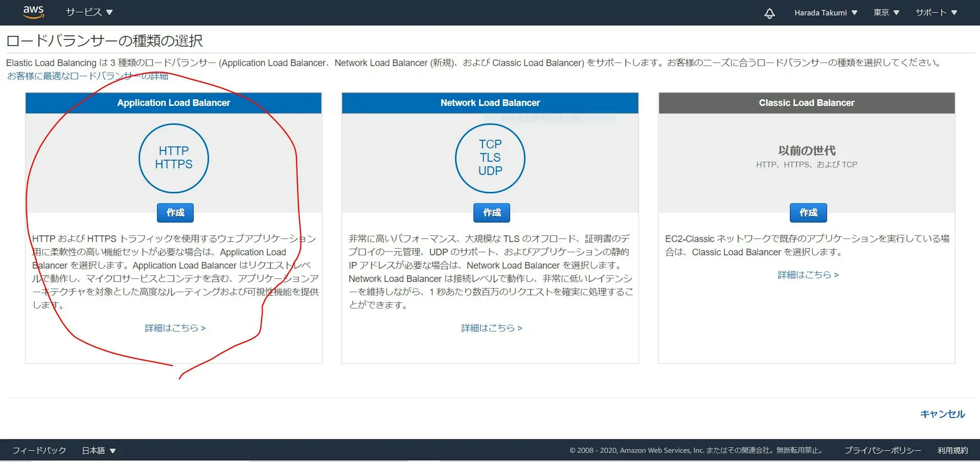Click 作成 under Classic Load Balancer
The height and width of the screenshot is (462, 980).
pos(808,213)
